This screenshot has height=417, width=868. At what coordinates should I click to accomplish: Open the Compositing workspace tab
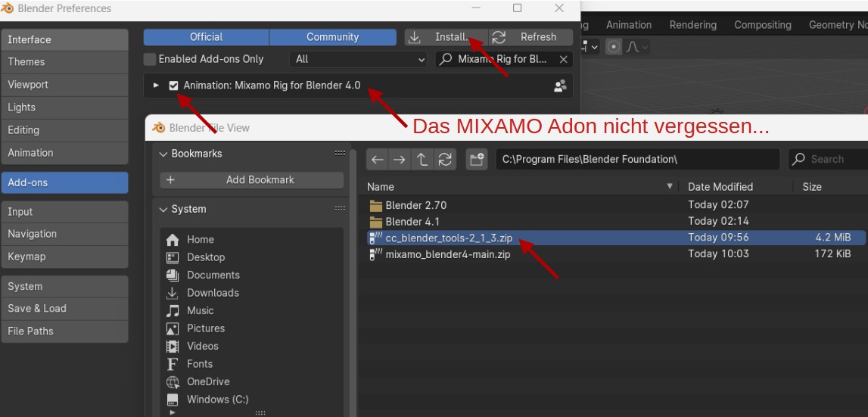click(762, 25)
